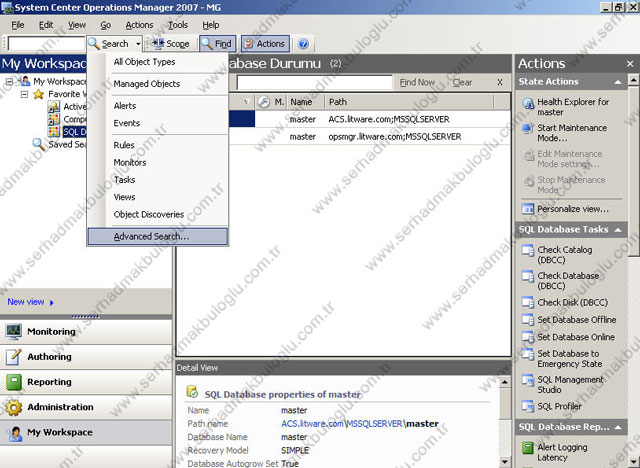Collapse the State Actions section
Image resolution: width=640 pixels, height=468 pixels.
tap(618, 82)
